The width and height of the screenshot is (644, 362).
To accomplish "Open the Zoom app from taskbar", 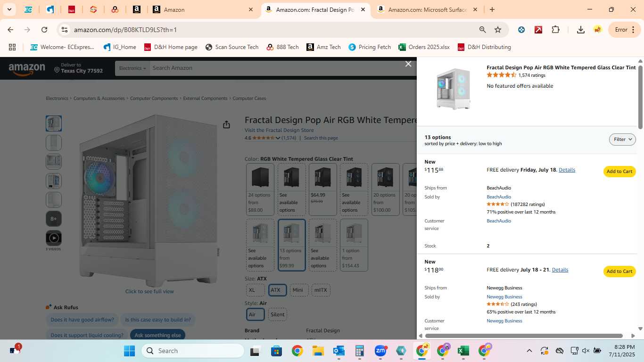I will (380, 351).
